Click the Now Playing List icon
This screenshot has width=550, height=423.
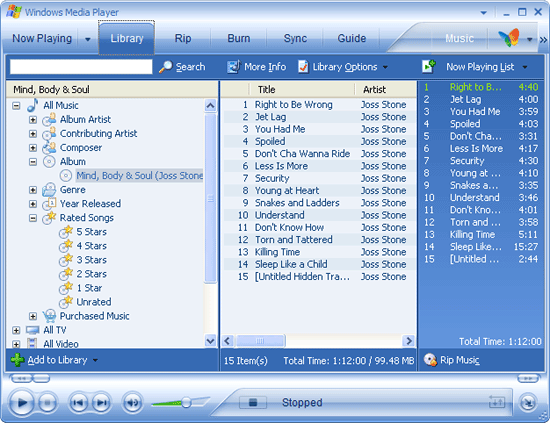[x=428, y=67]
